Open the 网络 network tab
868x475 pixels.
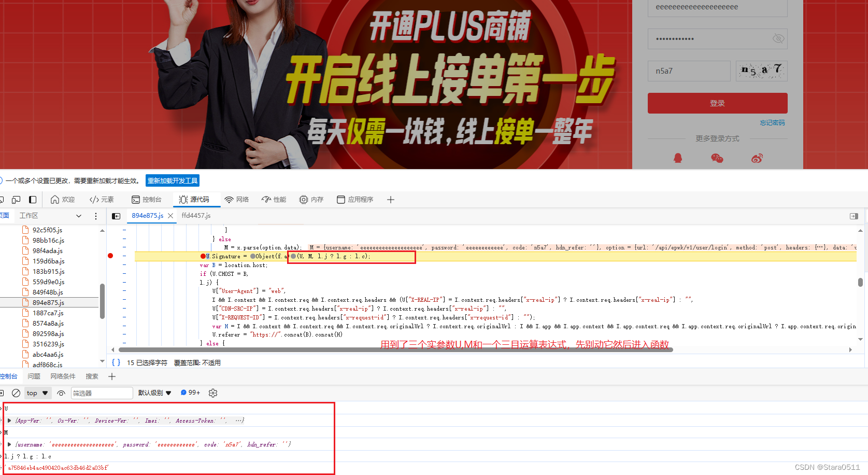(237, 200)
